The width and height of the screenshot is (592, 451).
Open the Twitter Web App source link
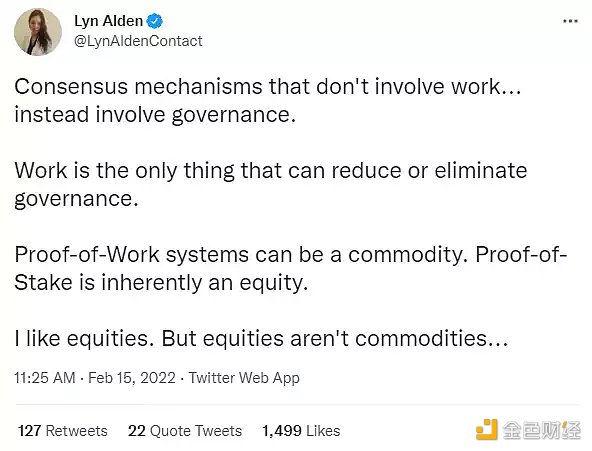[244, 378]
